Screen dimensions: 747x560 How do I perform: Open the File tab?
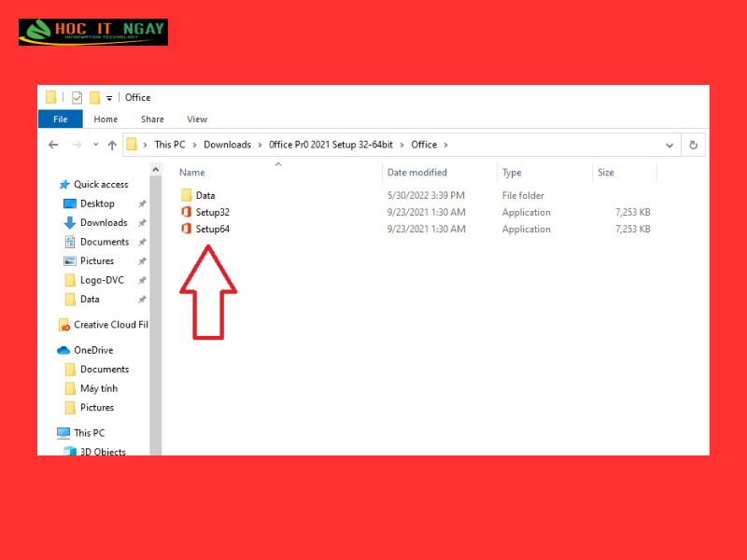(x=61, y=119)
